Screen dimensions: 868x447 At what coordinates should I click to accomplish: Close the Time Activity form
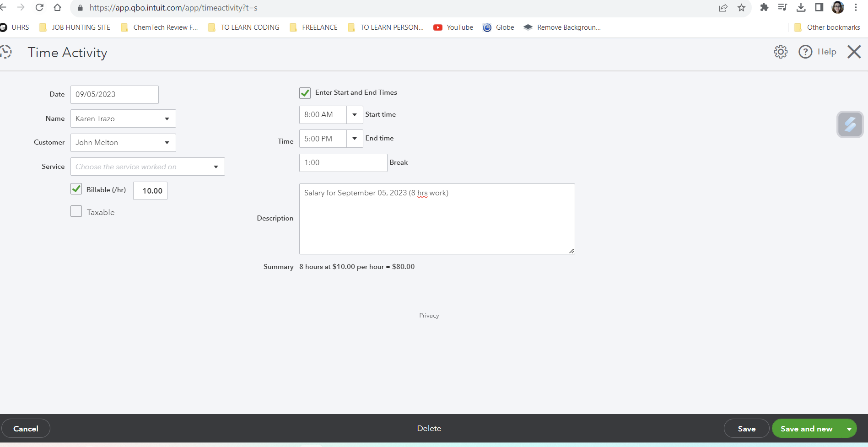(x=854, y=52)
